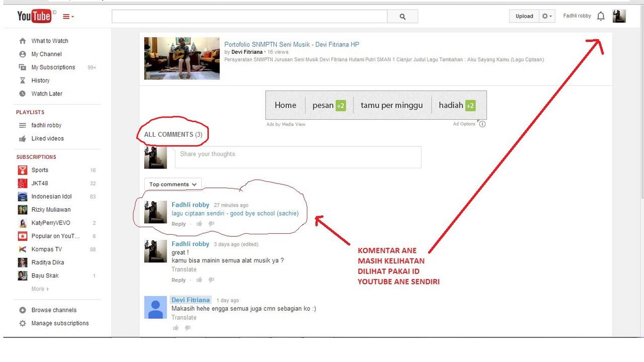Image resolution: width=644 pixels, height=362 pixels.
Task: Open Watch Later list
Action: click(x=47, y=94)
